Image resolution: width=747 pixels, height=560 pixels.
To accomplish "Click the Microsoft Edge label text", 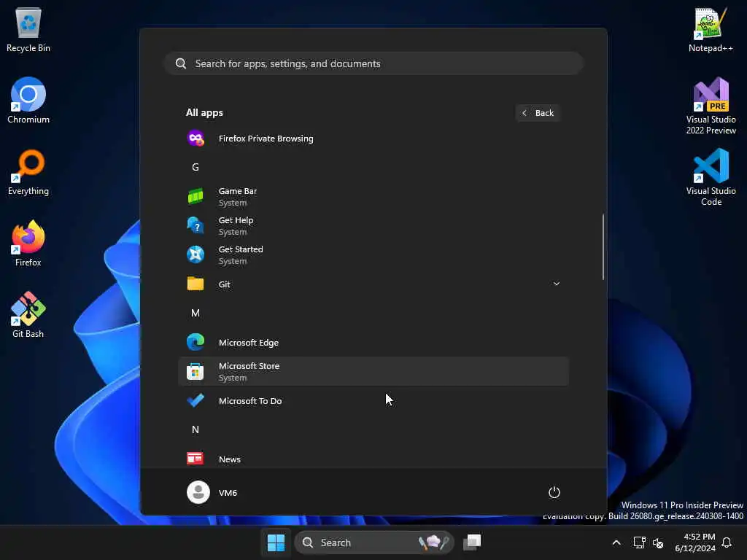I will 249,343.
